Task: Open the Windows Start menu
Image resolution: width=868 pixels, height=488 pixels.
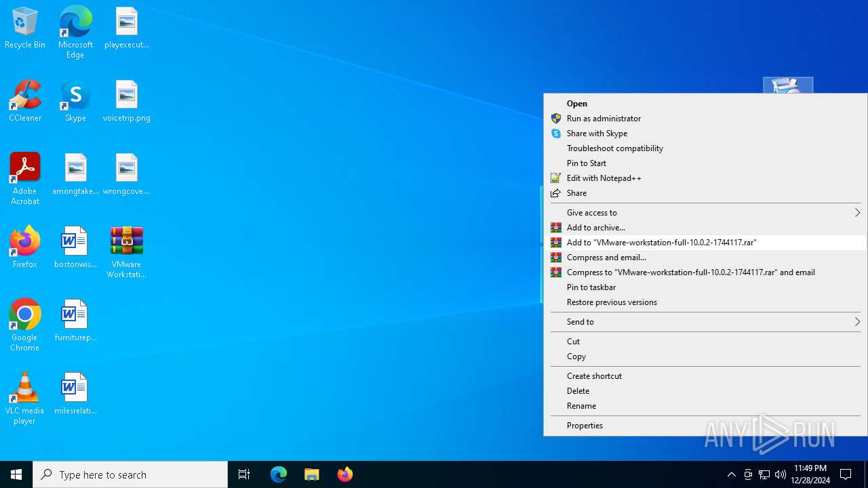Action: 16,474
